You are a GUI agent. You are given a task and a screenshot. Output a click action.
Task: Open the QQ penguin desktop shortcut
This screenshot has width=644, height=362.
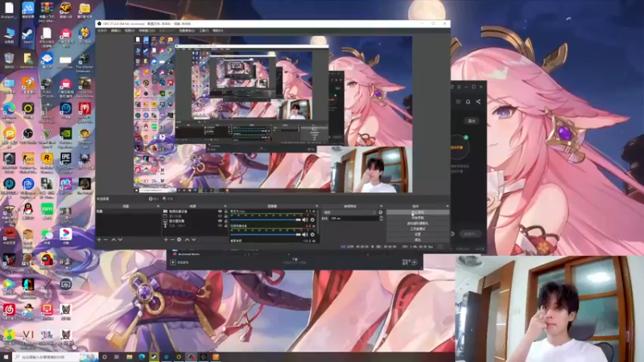point(27,211)
